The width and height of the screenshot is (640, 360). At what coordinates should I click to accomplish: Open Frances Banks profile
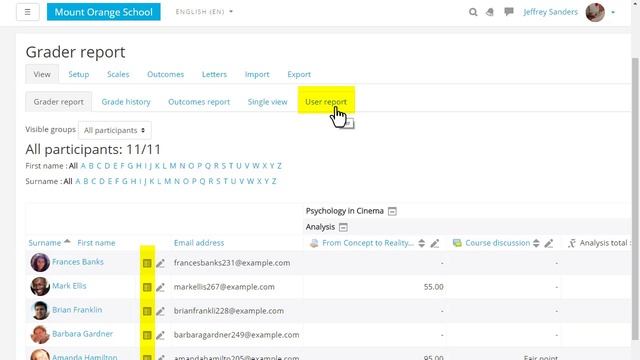(78, 262)
